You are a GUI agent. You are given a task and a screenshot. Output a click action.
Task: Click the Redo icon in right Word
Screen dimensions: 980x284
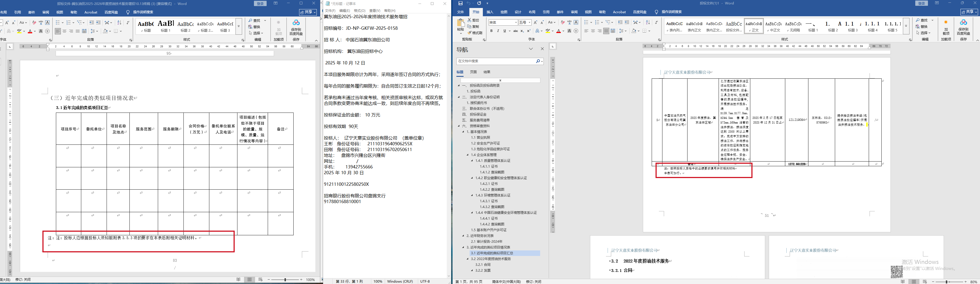(x=479, y=3)
